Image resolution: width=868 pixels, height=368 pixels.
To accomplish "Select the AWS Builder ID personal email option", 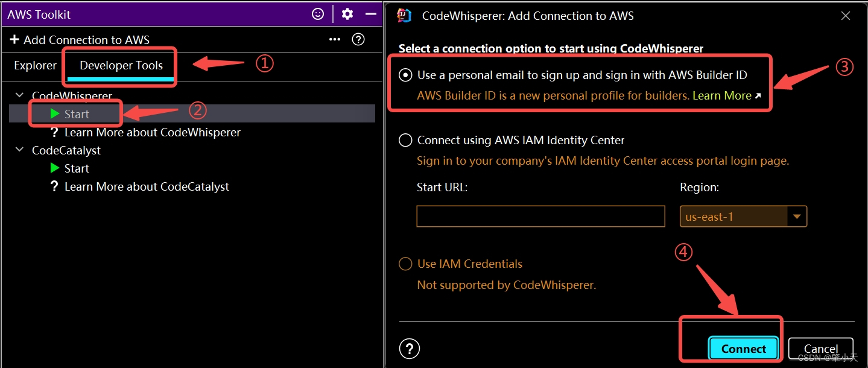I will pos(406,75).
